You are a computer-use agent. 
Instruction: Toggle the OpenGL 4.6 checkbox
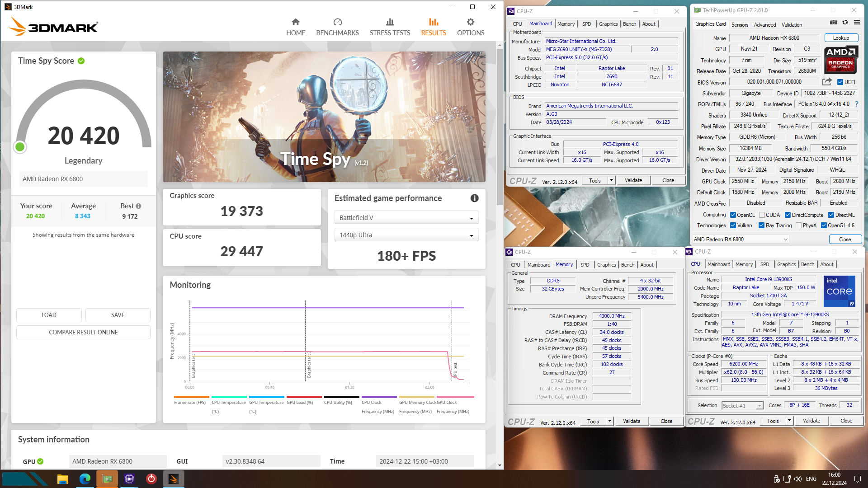(824, 225)
